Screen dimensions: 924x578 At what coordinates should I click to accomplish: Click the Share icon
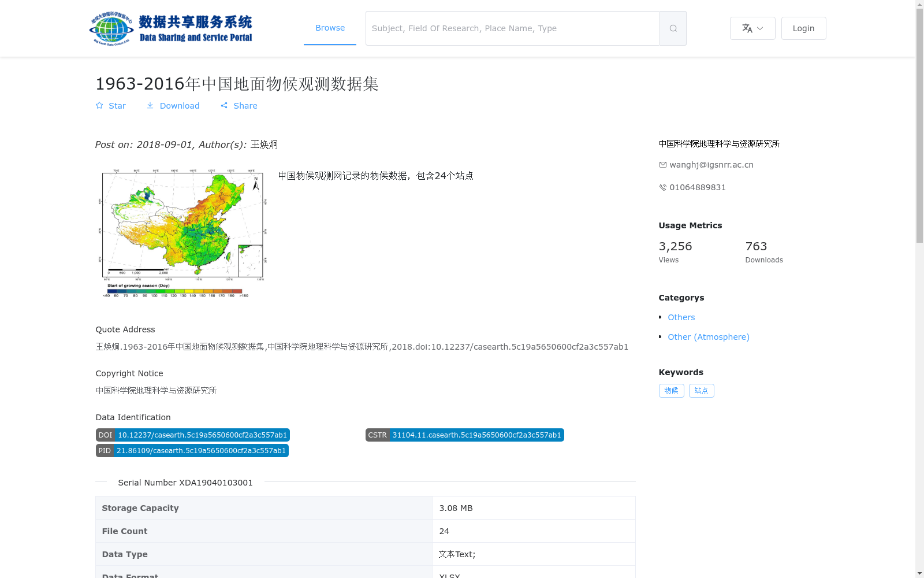pyautogui.click(x=224, y=106)
